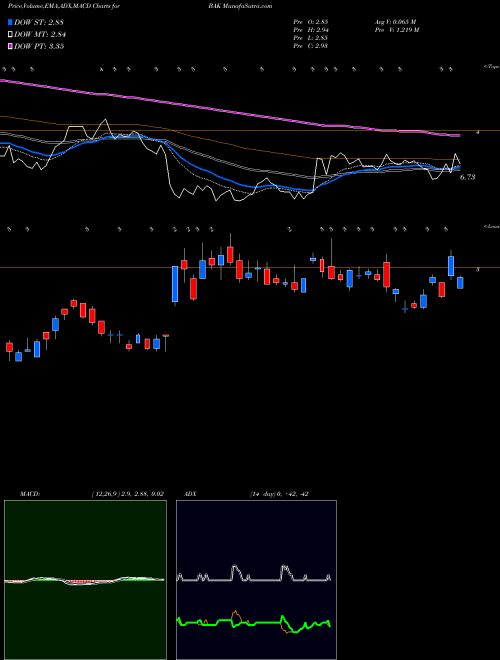Click the magenta DOW PT legend swatch
This screenshot has width=500, height=660.
click(10, 46)
